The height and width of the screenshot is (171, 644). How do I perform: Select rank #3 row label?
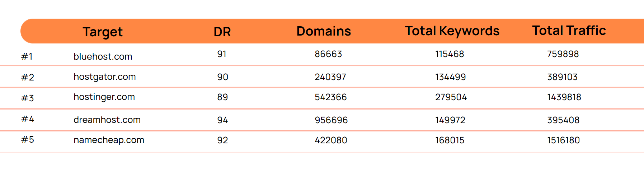[x=28, y=98]
